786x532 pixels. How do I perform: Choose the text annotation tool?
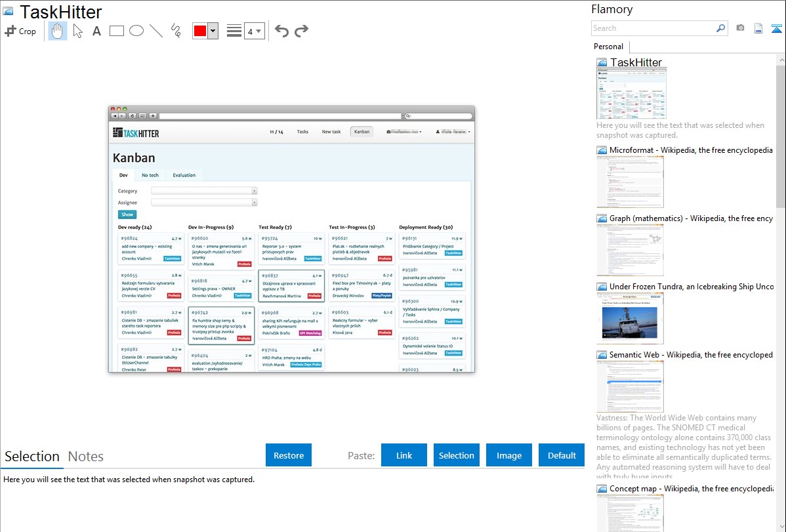coord(96,31)
